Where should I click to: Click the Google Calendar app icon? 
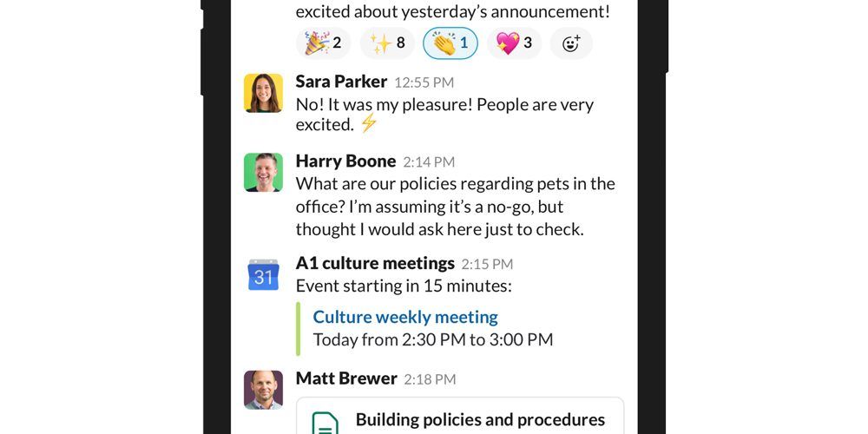tap(264, 274)
